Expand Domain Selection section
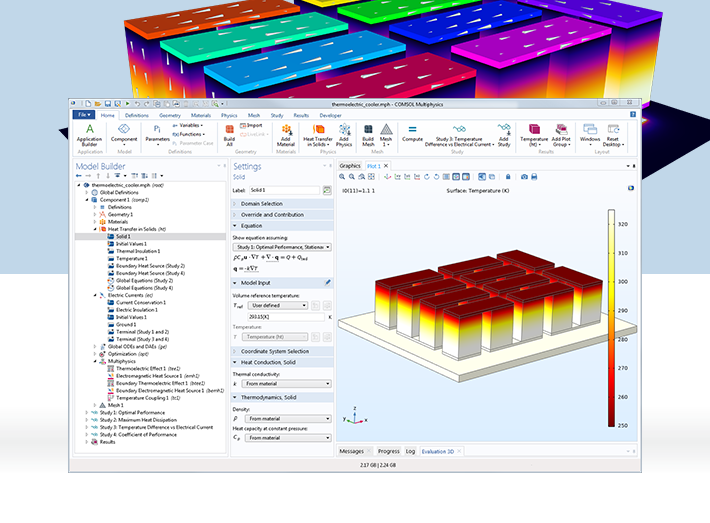Screen dimensions: 710x523 (283, 204)
